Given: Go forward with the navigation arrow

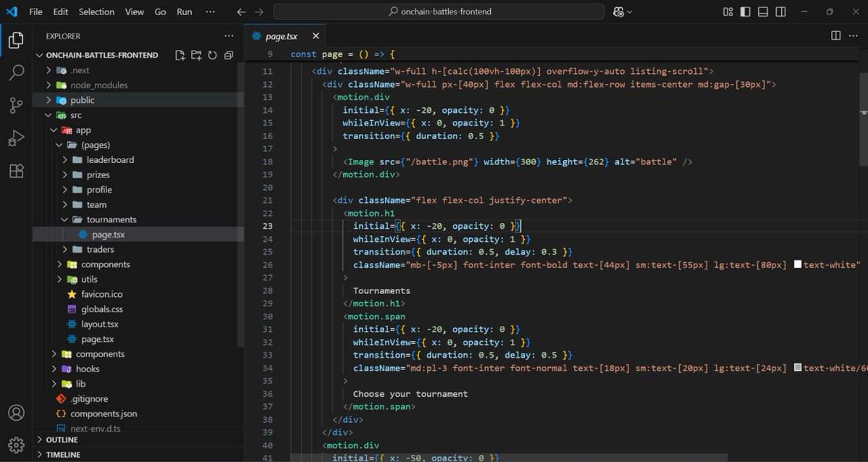Looking at the screenshot, I should [x=258, y=12].
